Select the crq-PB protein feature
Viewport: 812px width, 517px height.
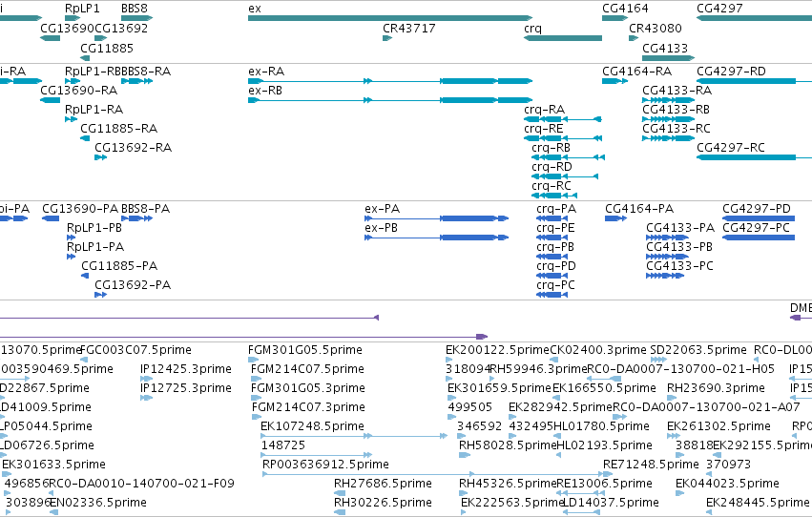click(552, 257)
